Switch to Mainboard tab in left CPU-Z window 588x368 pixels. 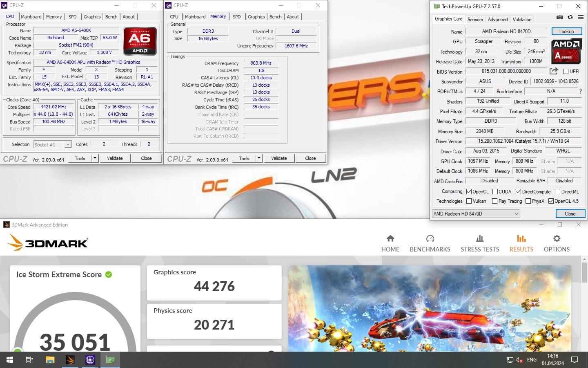(x=31, y=17)
